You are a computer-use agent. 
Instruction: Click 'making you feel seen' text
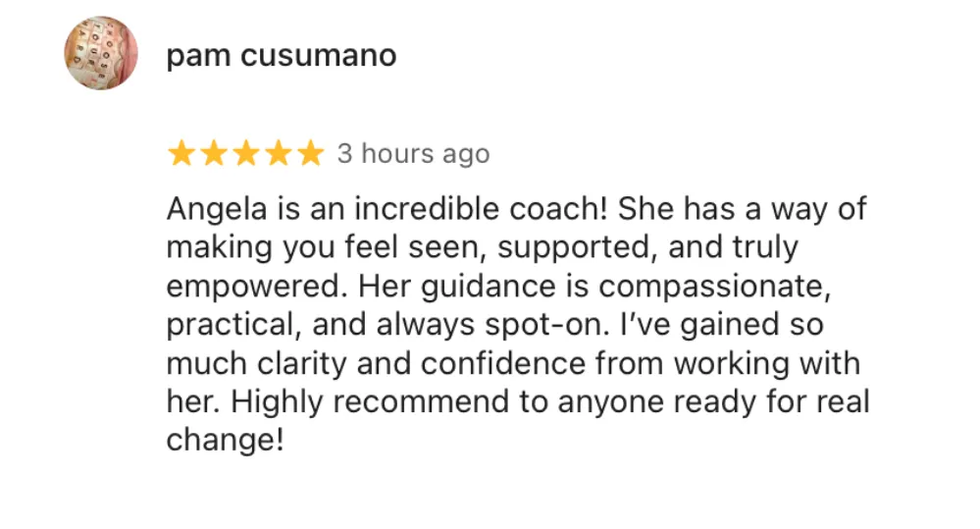(327, 247)
